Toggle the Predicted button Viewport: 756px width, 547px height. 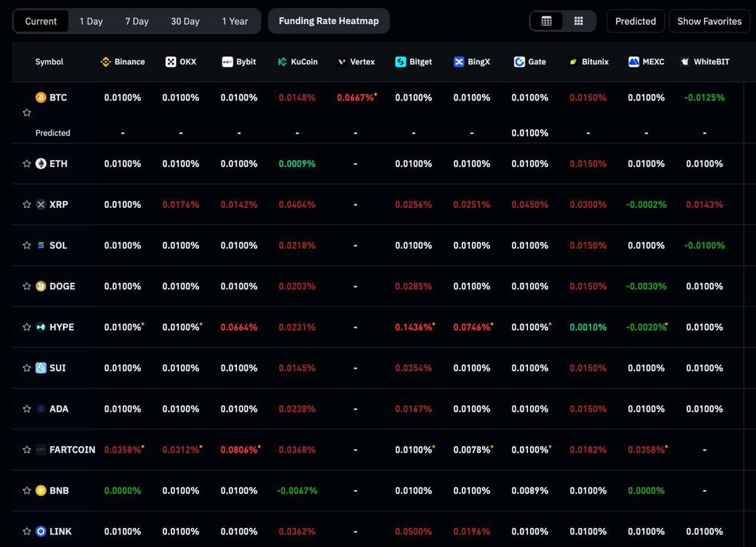[x=636, y=21]
